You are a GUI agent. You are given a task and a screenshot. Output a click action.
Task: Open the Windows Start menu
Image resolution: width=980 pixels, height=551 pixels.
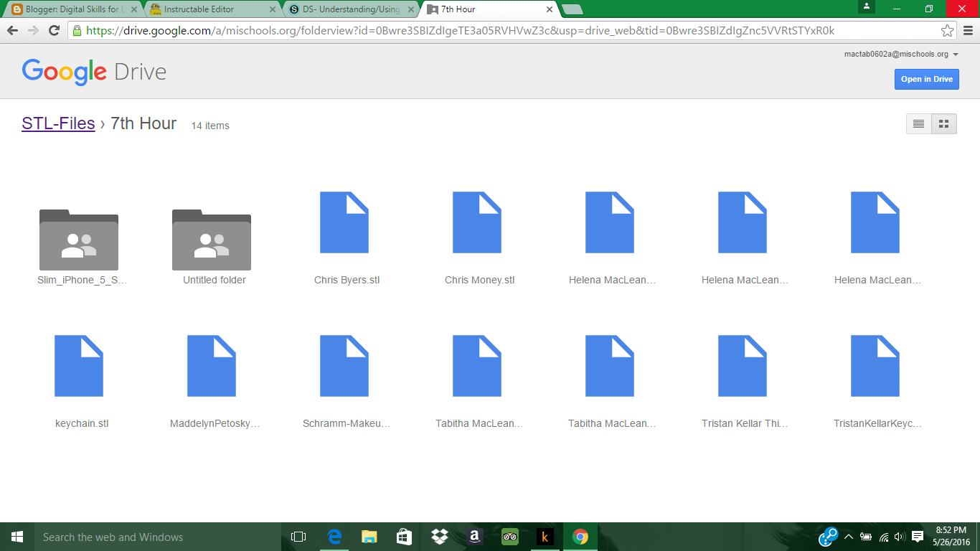[17, 537]
